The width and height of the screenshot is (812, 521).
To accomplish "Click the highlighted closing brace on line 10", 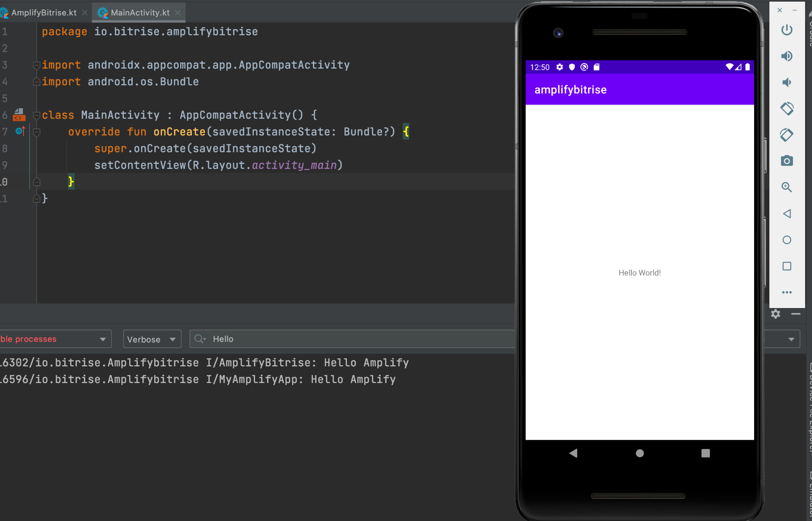I will pyautogui.click(x=71, y=182).
